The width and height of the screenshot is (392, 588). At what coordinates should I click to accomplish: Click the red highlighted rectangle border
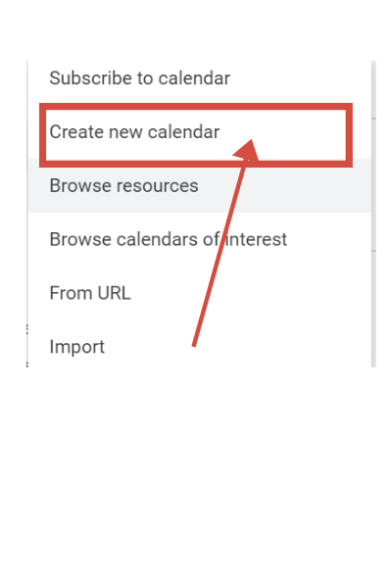196,107
